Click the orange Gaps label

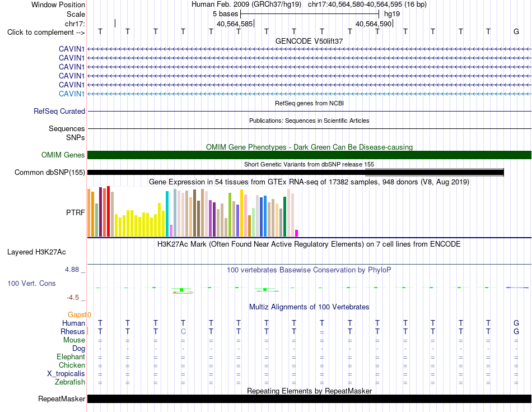77,315
